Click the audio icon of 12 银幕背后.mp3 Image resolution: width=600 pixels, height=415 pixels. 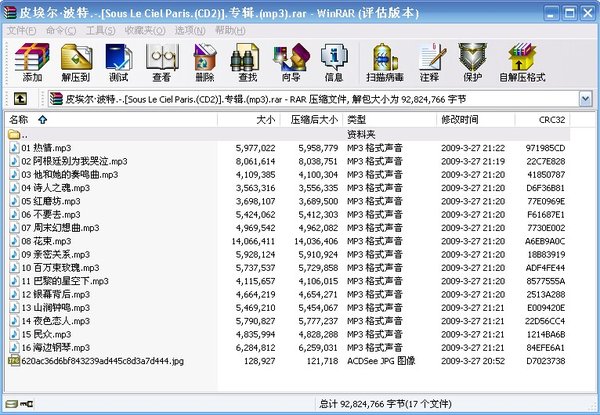[x=14, y=294]
